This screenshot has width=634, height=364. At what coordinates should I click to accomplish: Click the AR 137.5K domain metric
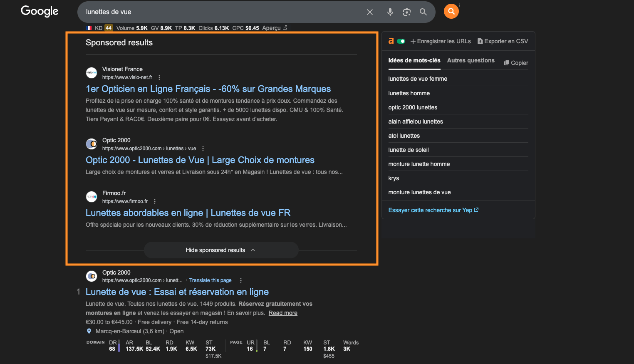[134, 346]
